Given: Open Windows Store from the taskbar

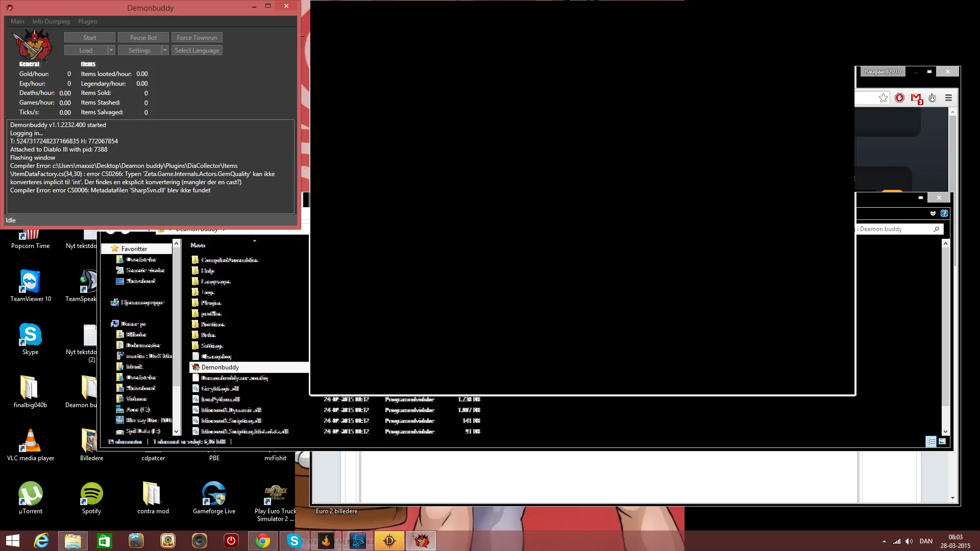Looking at the screenshot, I should 104,541.
